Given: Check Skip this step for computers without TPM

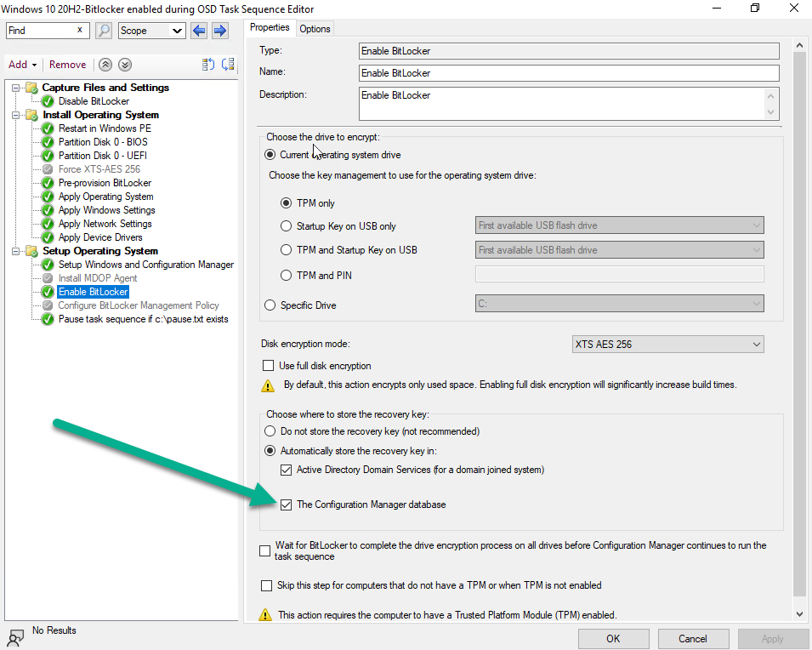Looking at the screenshot, I should point(266,585).
